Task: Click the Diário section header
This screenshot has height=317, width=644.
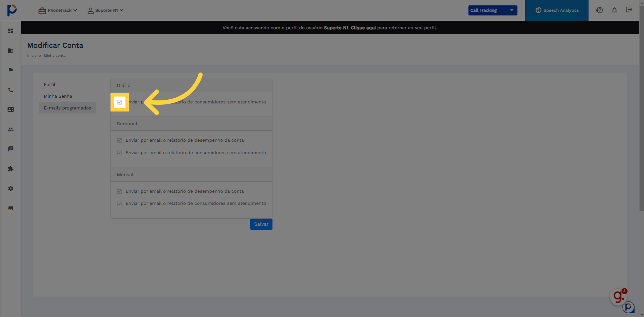Action: point(191,86)
